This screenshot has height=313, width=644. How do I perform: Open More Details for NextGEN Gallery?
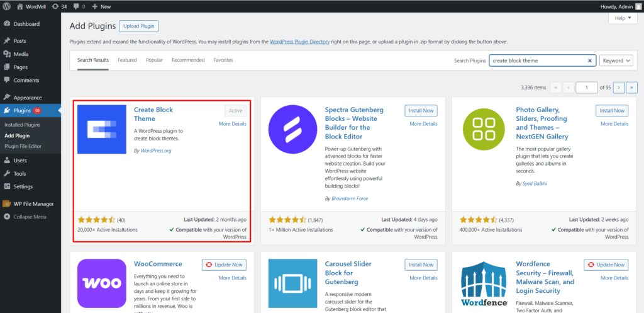pos(614,124)
